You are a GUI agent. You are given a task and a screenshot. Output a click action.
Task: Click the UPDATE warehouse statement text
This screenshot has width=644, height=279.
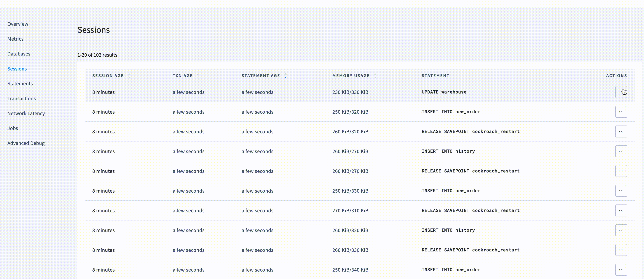444,92
